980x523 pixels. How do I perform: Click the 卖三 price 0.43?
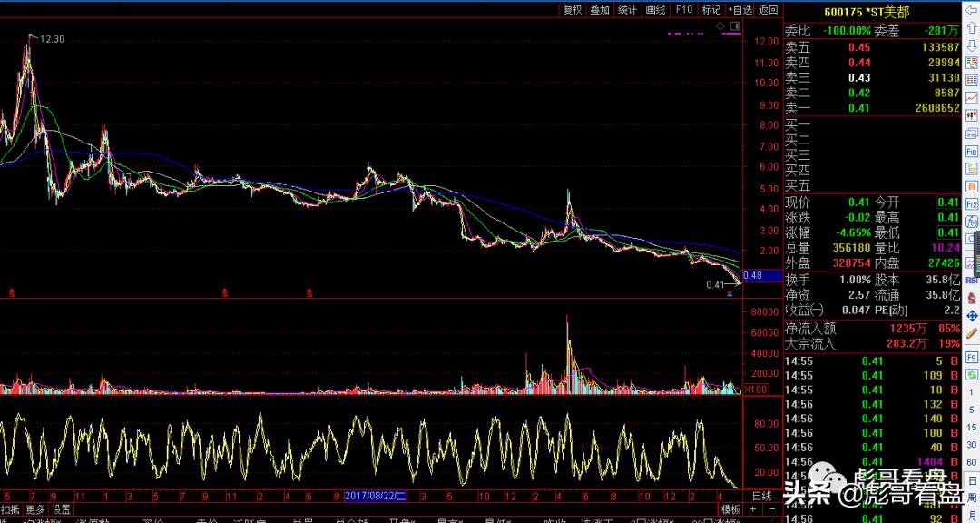(x=859, y=77)
